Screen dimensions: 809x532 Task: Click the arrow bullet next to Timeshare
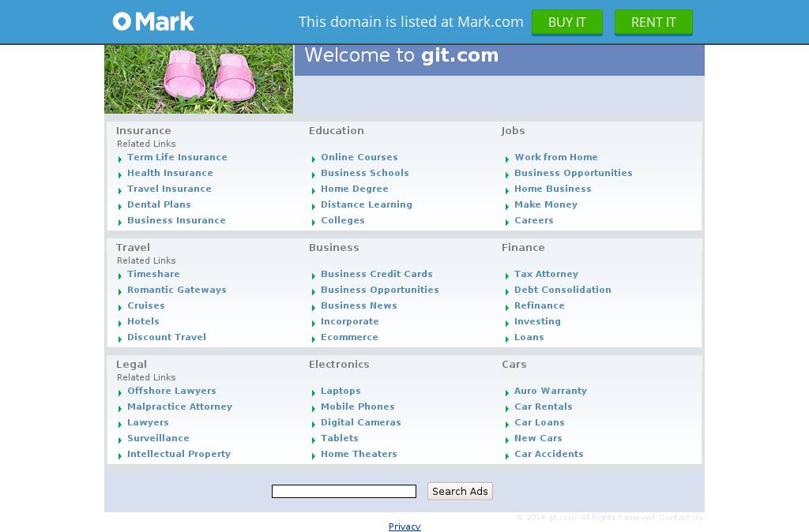120,275
